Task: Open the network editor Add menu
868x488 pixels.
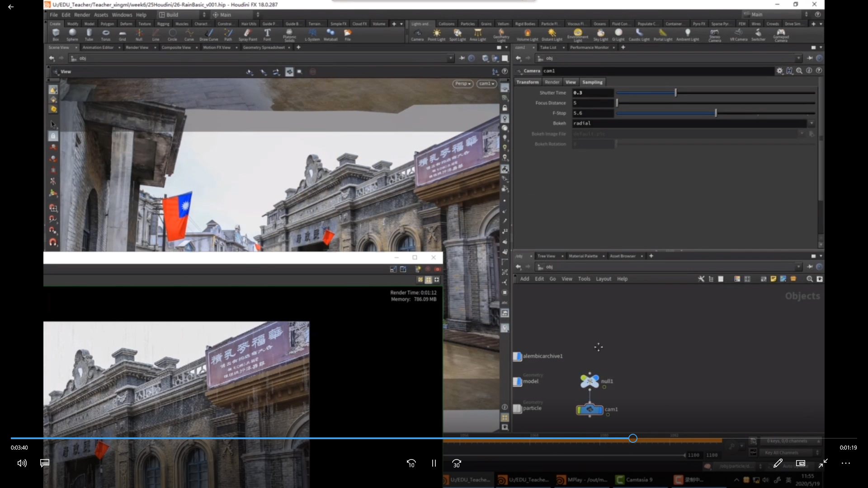Action: pos(524,279)
